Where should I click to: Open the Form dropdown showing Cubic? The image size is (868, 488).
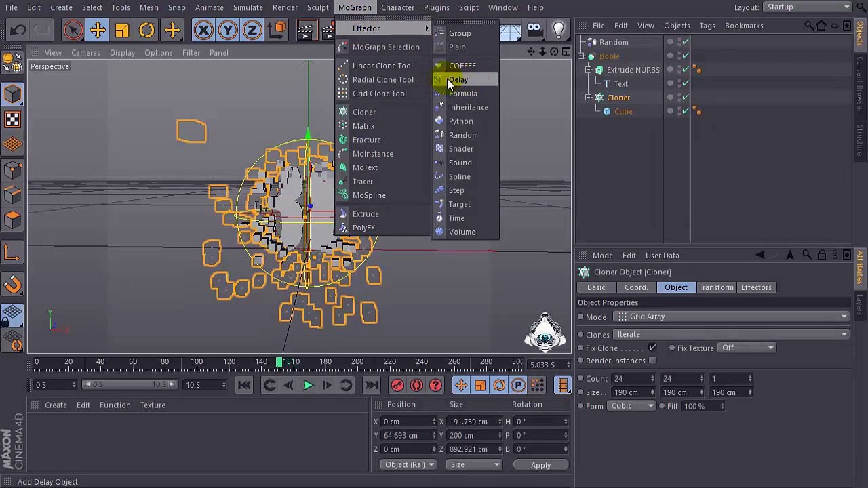pyautogui.click(x=631, y=406)
